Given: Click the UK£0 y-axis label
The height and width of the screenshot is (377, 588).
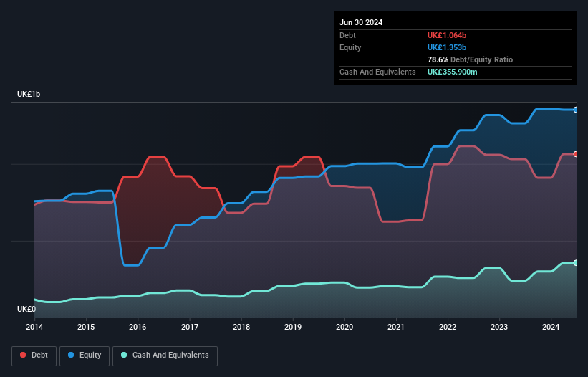Looking at the screenshot, I should pyautogui.click(x=26, y=309).
